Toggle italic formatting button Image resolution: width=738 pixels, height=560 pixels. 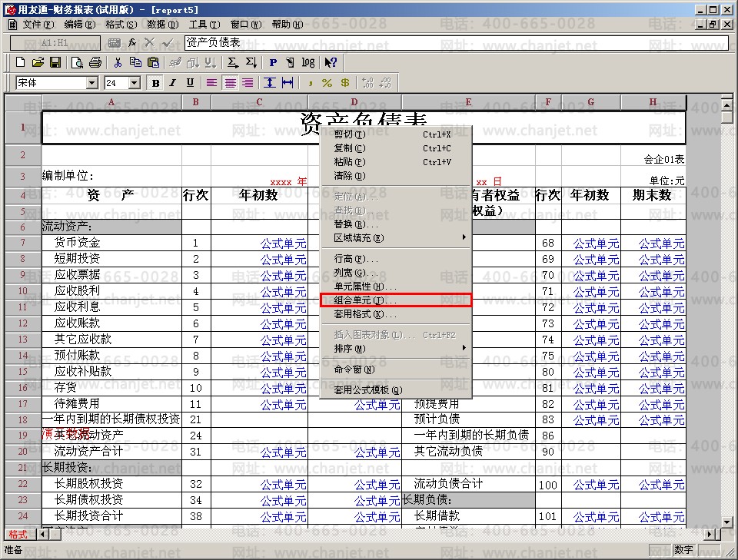[x=173, y=83]
